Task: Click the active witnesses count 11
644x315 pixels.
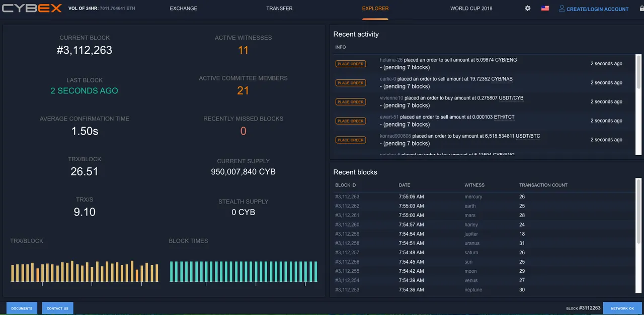Action: pyautogui.click(x=244, y=50)
